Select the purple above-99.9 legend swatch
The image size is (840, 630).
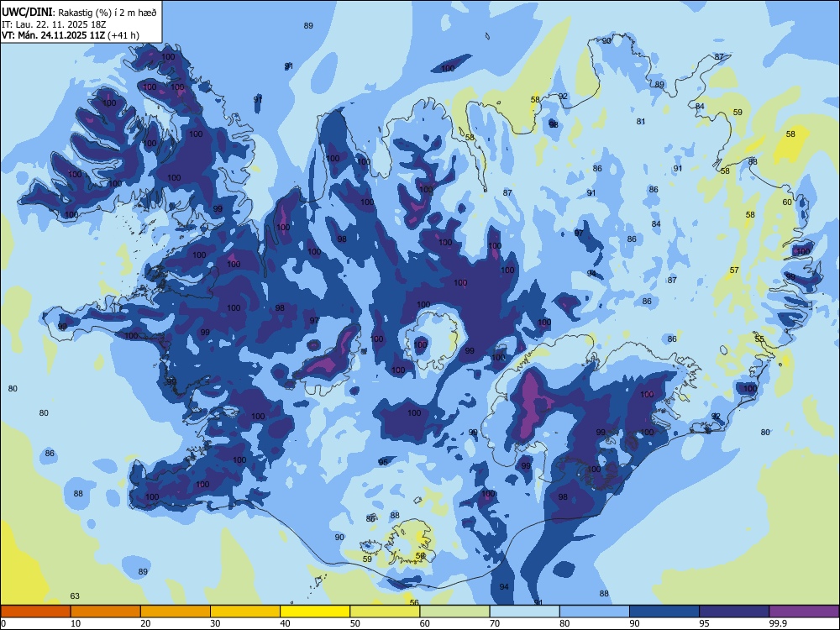[x=804, y=612]
